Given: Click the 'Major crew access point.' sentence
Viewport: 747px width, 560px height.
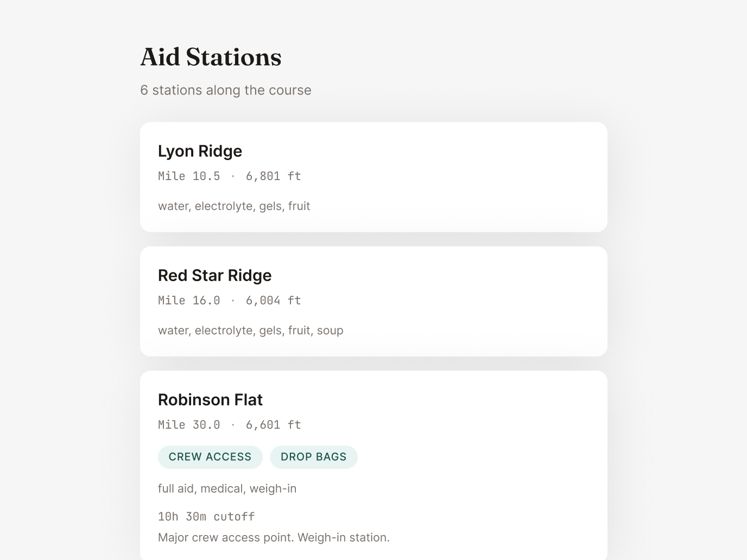Looking at the screenshot, I should click(x=226, y=538).
